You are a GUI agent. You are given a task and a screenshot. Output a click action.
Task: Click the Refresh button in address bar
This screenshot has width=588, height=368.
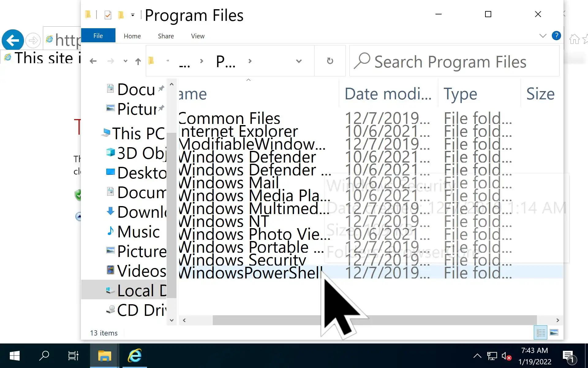pos(330,61)
